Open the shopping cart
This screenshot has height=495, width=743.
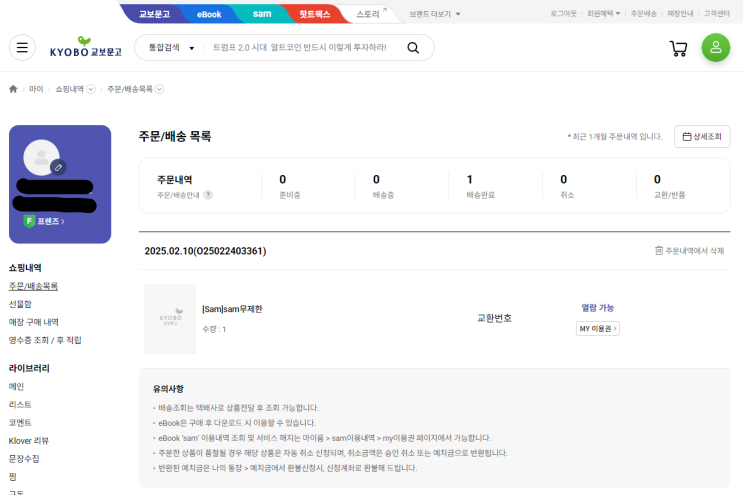click(678, 48)
